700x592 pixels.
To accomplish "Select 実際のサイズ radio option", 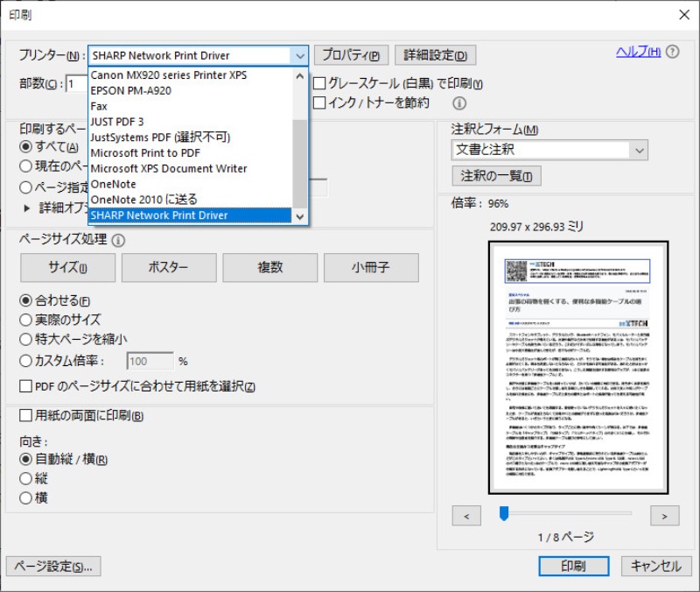I will [26, 320].
